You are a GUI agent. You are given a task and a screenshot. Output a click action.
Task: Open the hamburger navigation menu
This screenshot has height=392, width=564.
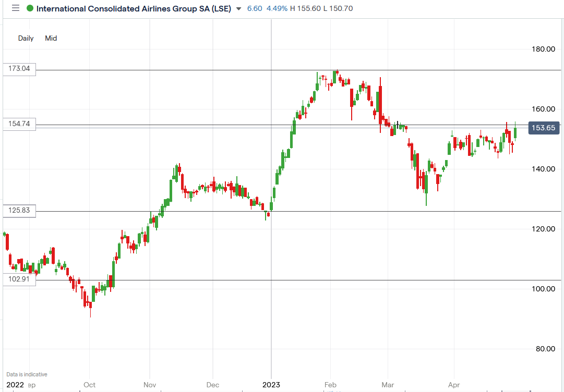[x=15, y=8]
